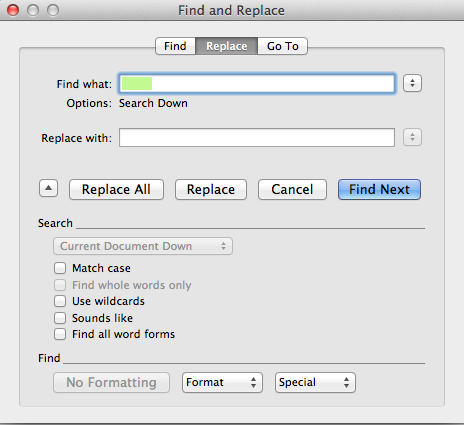The width and height of the screenshot is (464, 425).
Task: Select the Replace tab
Action: click(227, 46)
